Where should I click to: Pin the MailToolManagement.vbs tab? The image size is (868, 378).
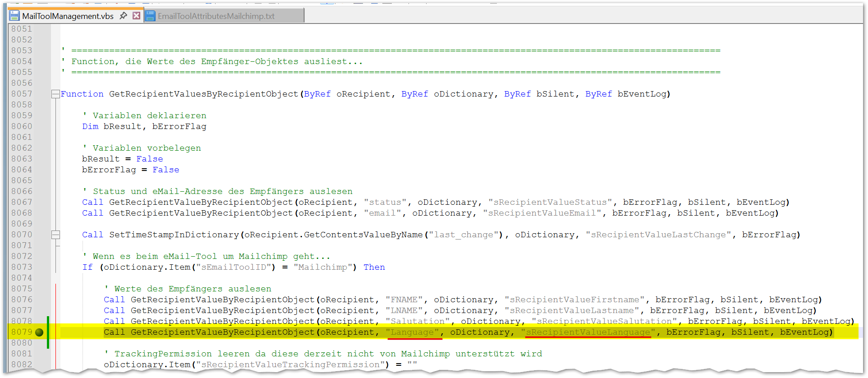(123, 16)
